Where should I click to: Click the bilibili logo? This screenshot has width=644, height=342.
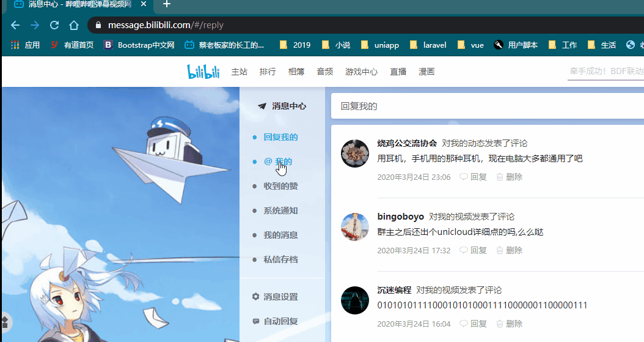click(203, 72)
